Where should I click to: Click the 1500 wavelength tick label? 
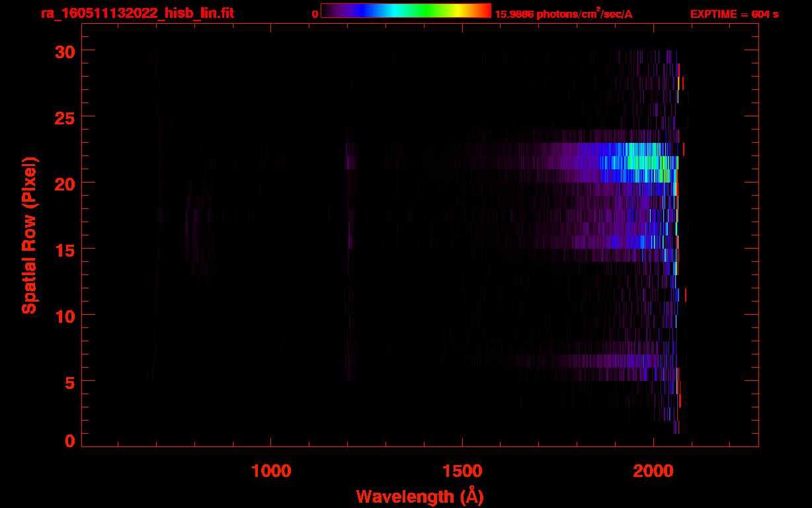pyautogui.click(x=462, y=471)
